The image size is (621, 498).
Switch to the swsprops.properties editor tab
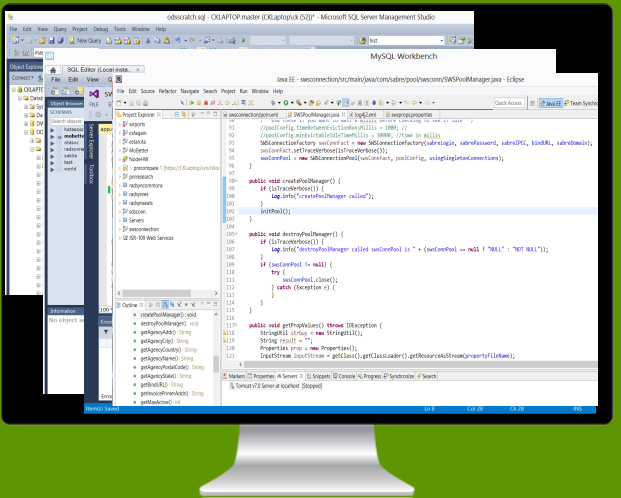click(413, 115)
